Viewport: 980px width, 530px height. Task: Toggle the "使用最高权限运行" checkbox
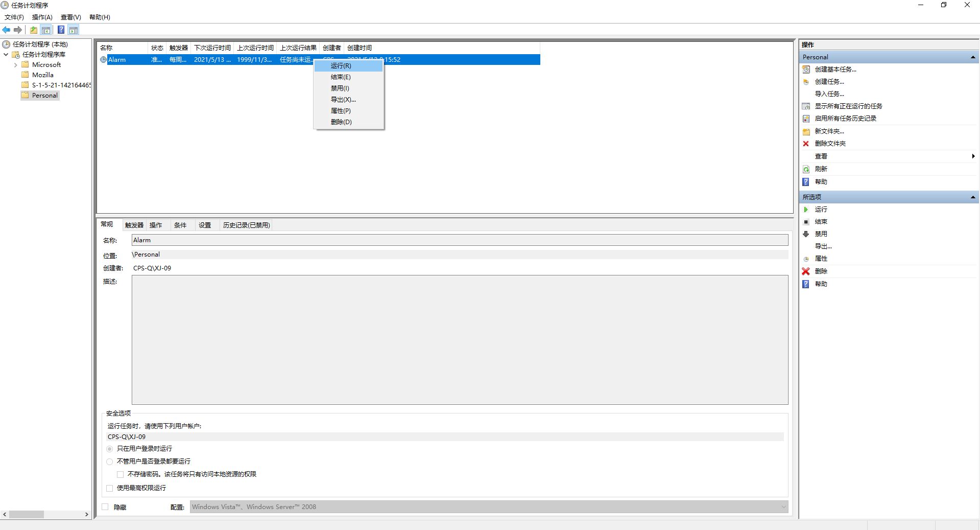(110, 488)
